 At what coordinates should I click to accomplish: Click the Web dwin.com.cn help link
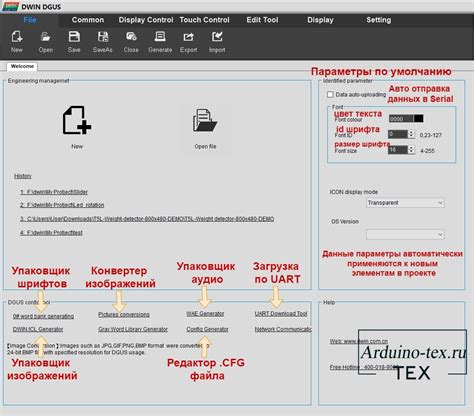click(359, 341)
